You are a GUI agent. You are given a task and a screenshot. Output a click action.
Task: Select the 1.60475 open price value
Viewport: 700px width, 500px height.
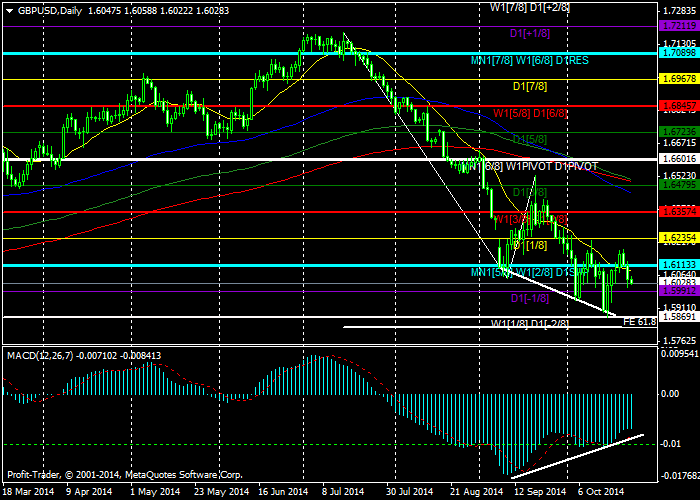click(104, 11)
